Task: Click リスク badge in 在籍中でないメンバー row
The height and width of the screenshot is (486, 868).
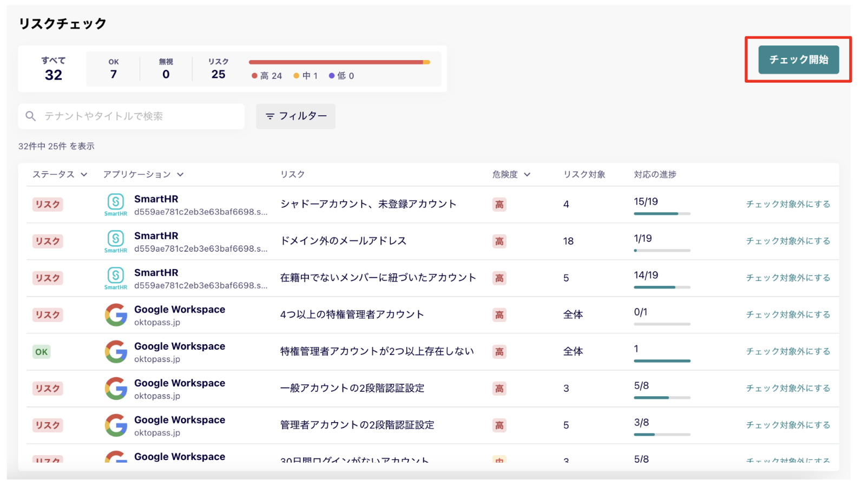Action: click(48, 278)
